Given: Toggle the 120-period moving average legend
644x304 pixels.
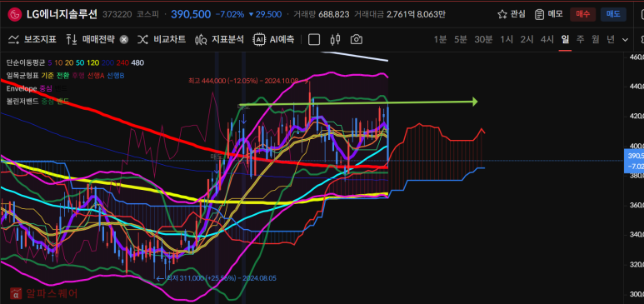Looking at the screenshot, I should coord(92,62).
